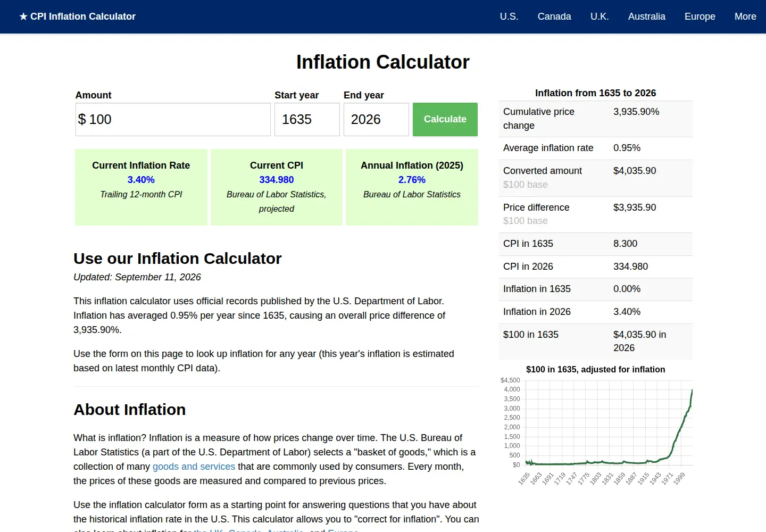
Task: Click the main 'Inflation Calculator' page title
Action: pos(383,62)
